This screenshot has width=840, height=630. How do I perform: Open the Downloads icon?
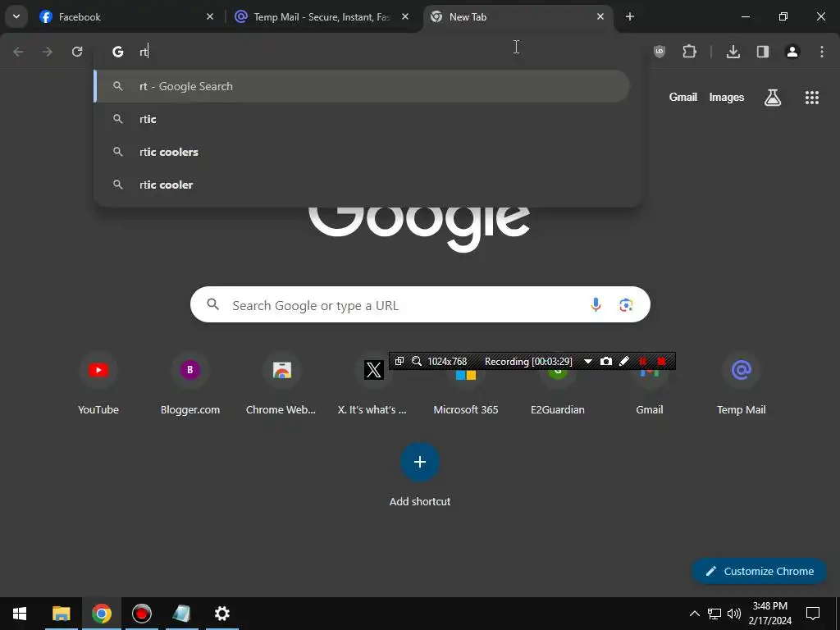[x=733, y=52]
